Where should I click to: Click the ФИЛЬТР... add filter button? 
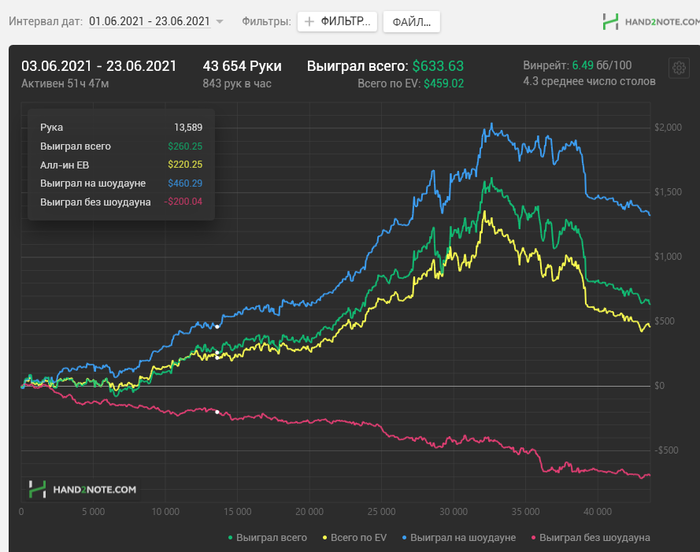pos(337,21)
